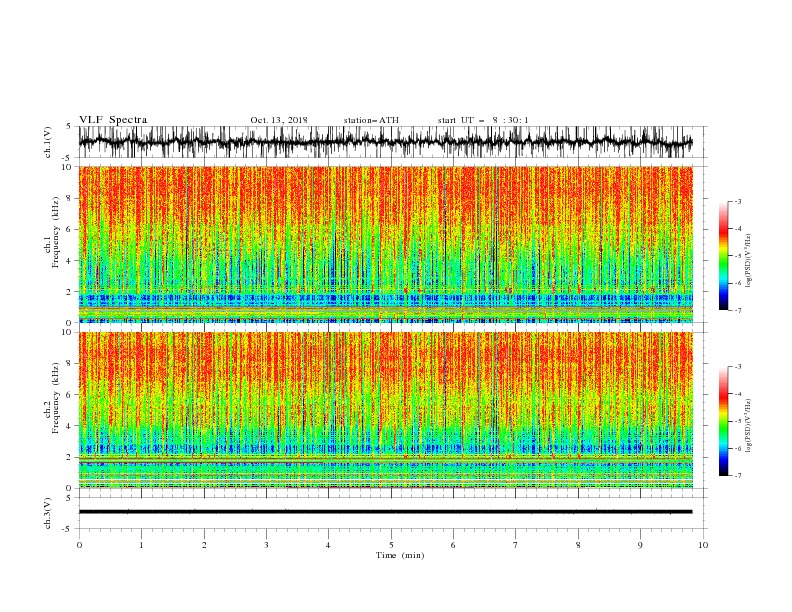The height and width of the screenshot is (612, 792).
Task: Click the "VLF Spectra" plot title
Action: coord(113,120)
